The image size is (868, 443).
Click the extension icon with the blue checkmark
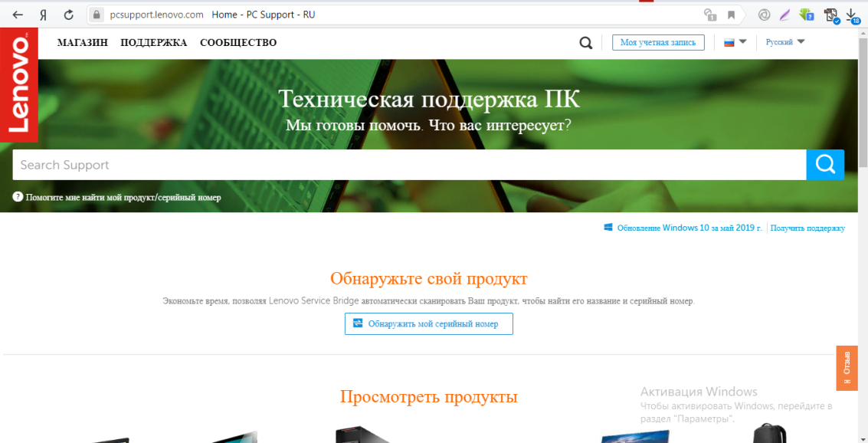click(x=831, y=15)
